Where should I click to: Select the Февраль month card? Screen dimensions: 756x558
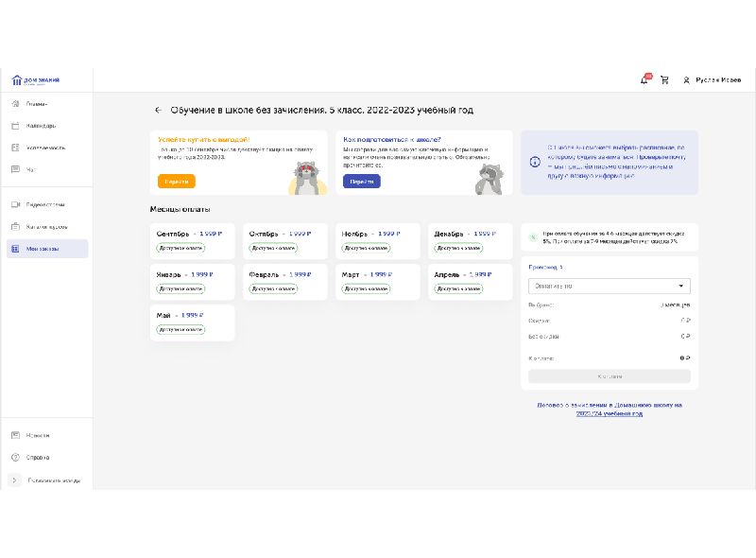[285, 282]
